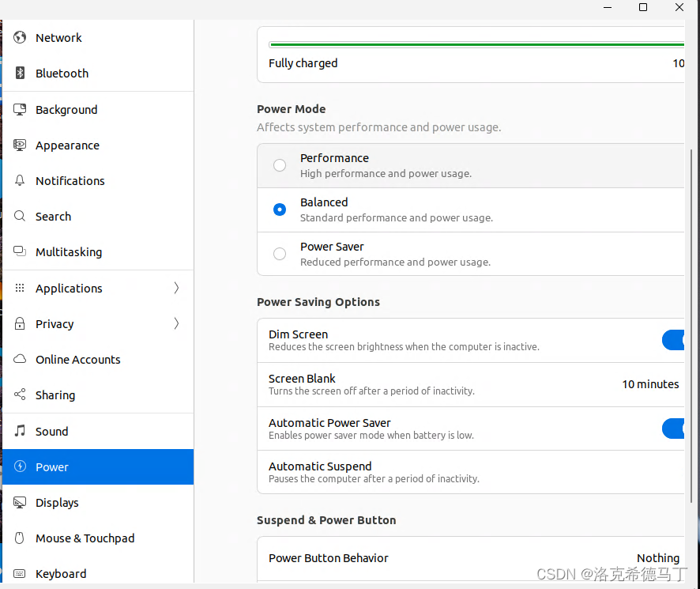
Task: Click the Network globe icon
Action: pyautogui.click(x=20, y=37)
